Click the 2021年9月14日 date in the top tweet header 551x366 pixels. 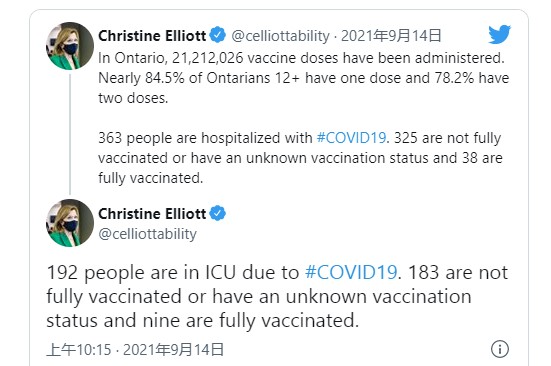391,36
